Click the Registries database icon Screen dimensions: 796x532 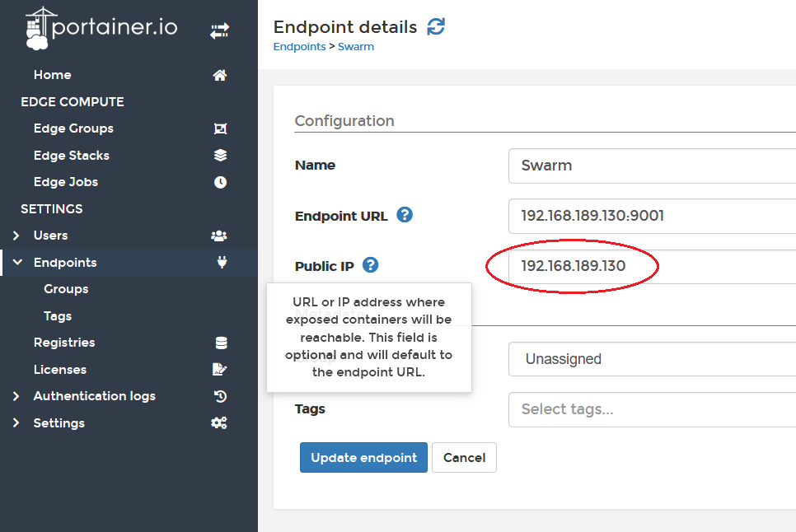(221, 343)
